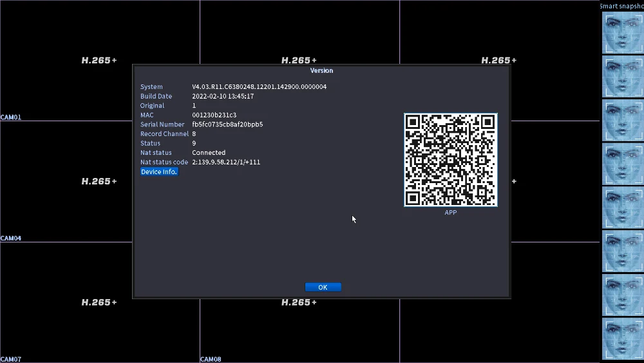Select the CAM04 channel label
Viewport: 644px width, 363px height.
tap(11, 238)
